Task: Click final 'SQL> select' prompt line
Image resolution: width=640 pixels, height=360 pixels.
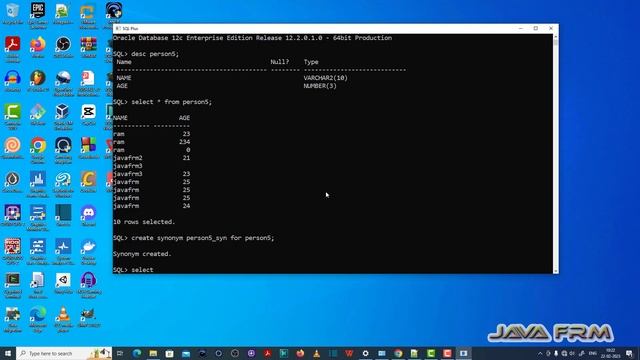Action: (133, 270)
